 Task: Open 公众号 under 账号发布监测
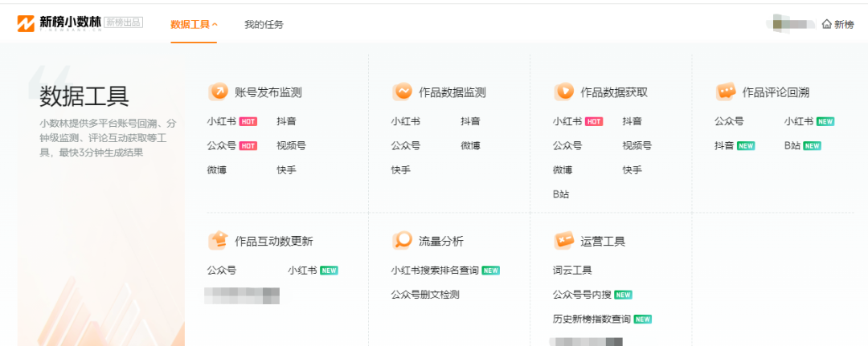[222, 146]
